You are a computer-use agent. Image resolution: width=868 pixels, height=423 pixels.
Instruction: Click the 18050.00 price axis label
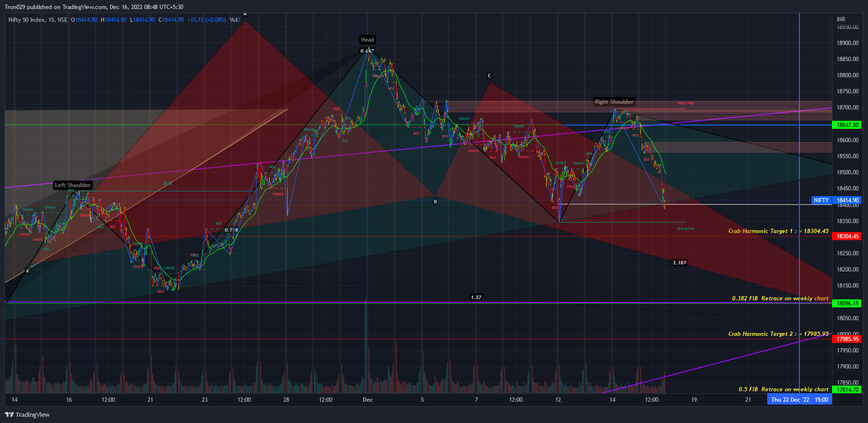point(848,318)
